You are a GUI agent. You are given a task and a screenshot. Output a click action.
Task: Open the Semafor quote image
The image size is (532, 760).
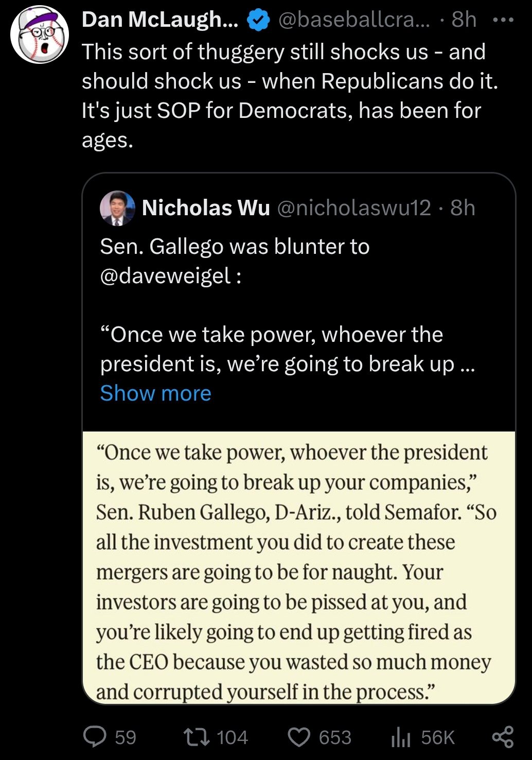click(x=298, y=567)
